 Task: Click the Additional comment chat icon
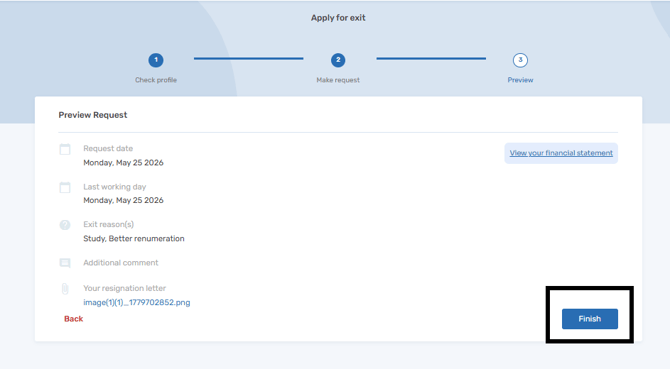pyautogui.click(x=65, y=263)
